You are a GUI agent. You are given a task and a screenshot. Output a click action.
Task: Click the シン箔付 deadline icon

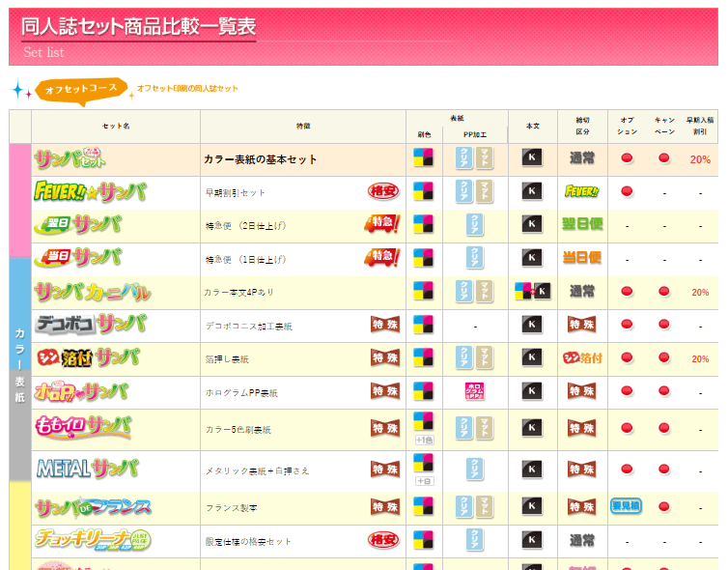[x=582, y=357]
